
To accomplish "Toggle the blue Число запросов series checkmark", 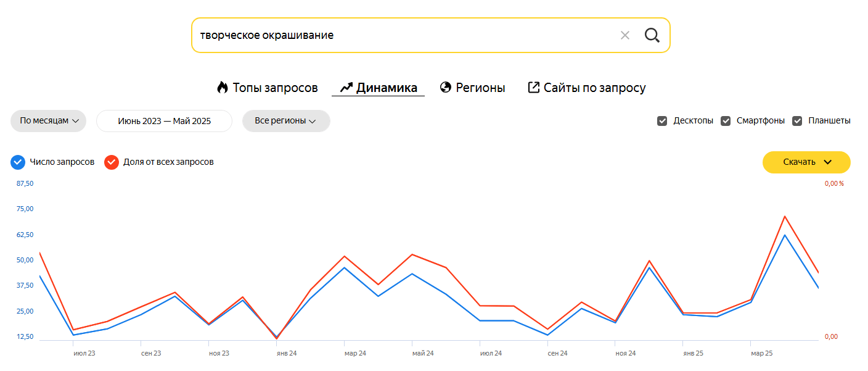I will click(x=18, y=162).
